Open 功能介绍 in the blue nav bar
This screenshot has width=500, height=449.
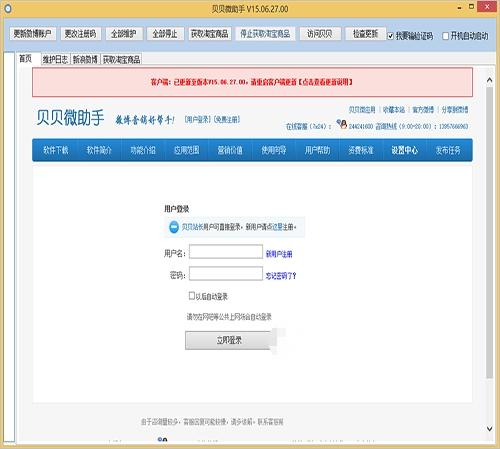[x=143, y=150]
